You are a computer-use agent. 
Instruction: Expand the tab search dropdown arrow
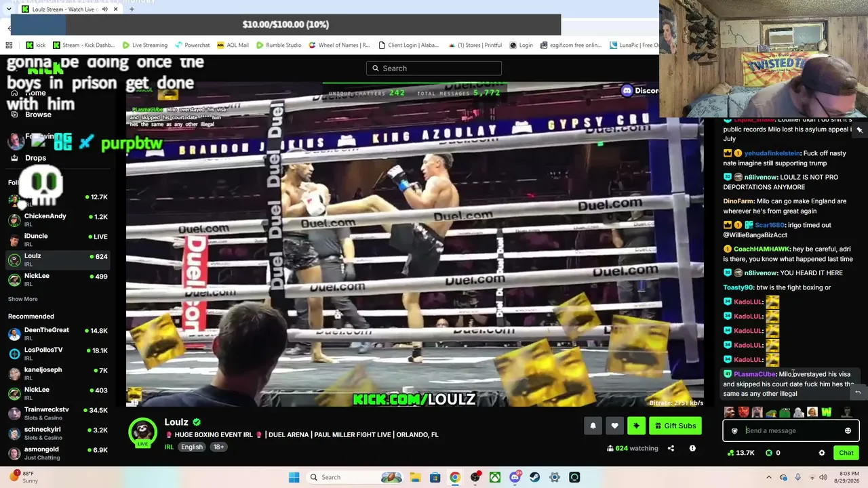[x=8, y=9]
